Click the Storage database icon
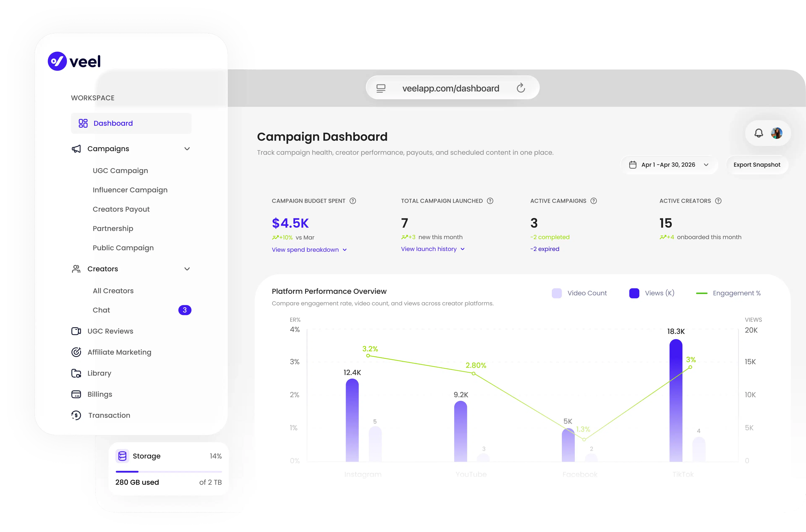 tap(123, 456)
